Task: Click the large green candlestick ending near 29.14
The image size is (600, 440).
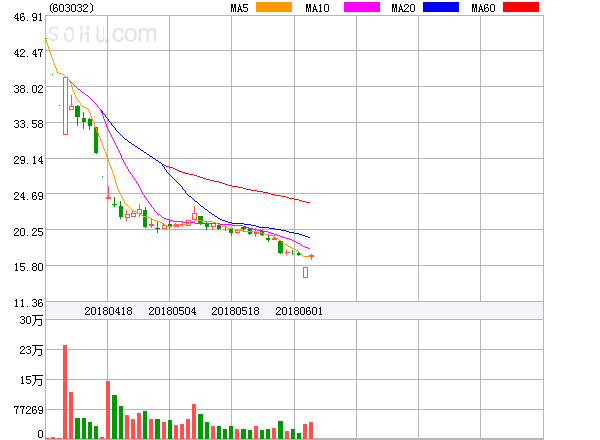Action: coord(96,140)
